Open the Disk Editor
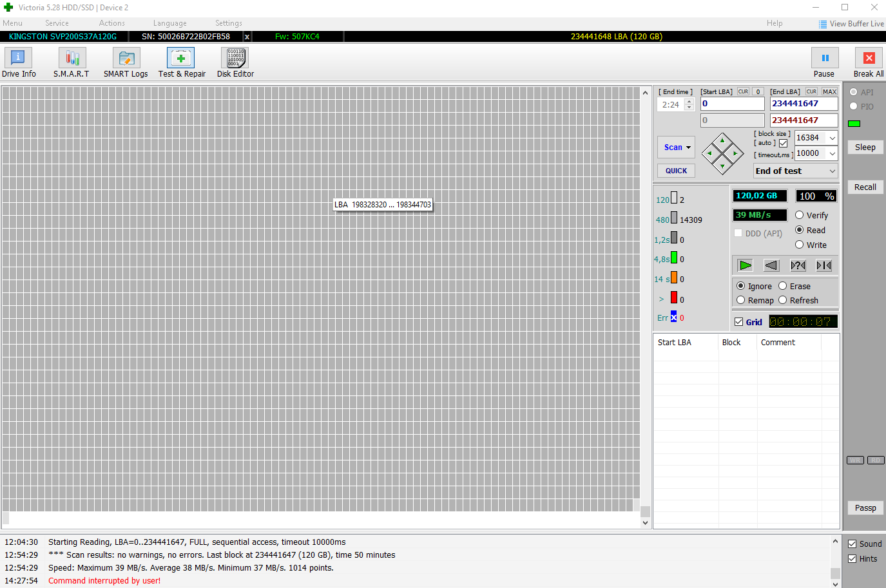 pyautogui.click(x=235, y=63)
